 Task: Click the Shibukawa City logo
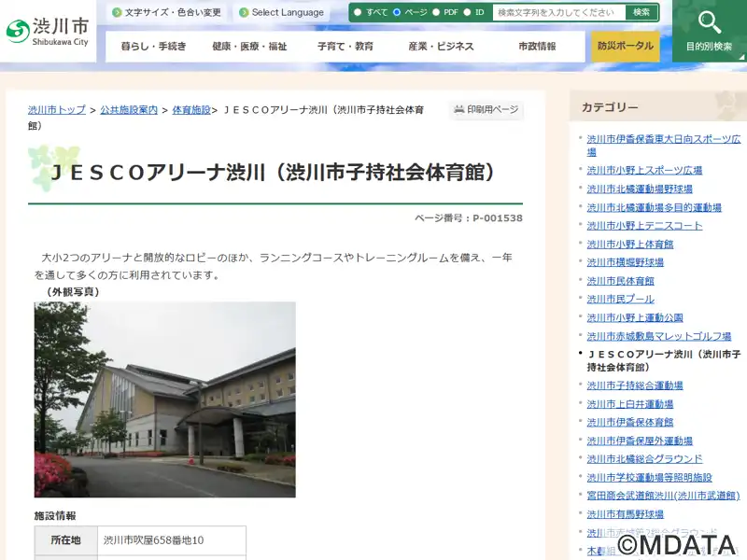click(x=47, y=30)
